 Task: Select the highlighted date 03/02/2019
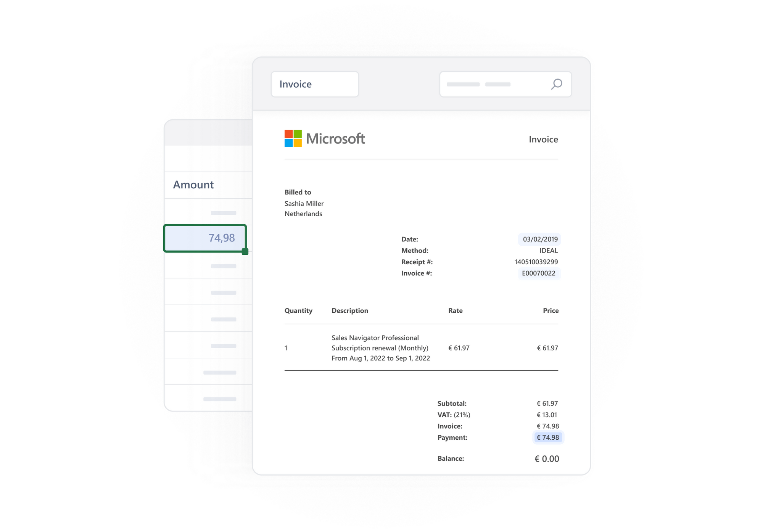[x=539, y=239]
